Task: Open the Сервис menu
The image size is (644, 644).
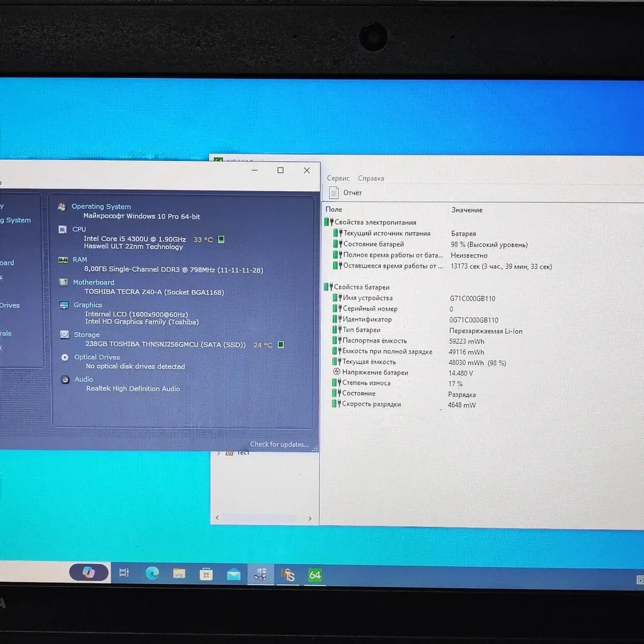Action: [x=338, y=178]
